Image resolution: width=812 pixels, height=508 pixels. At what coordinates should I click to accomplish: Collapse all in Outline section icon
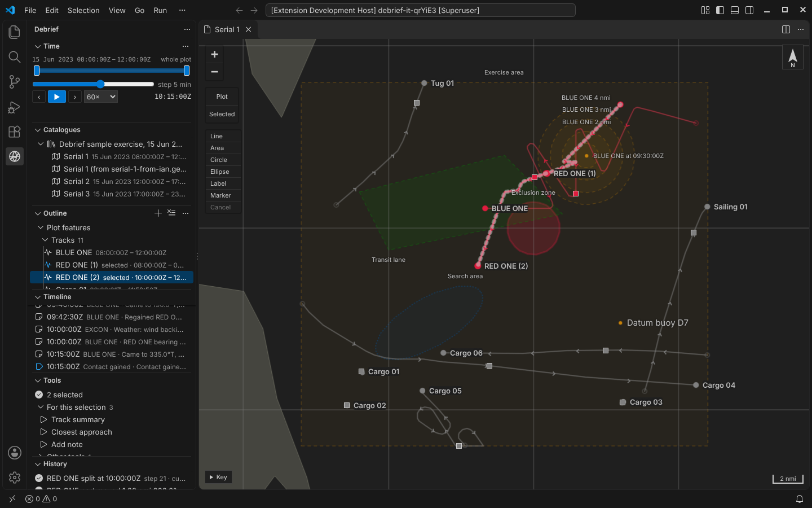pyautogui.click(x=171, y=213)
